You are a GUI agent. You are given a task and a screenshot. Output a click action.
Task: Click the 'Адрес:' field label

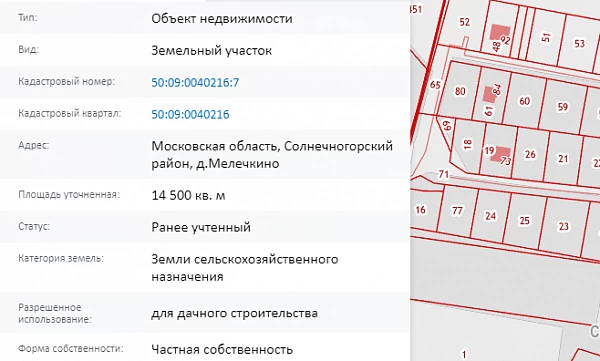click(34, 145)
